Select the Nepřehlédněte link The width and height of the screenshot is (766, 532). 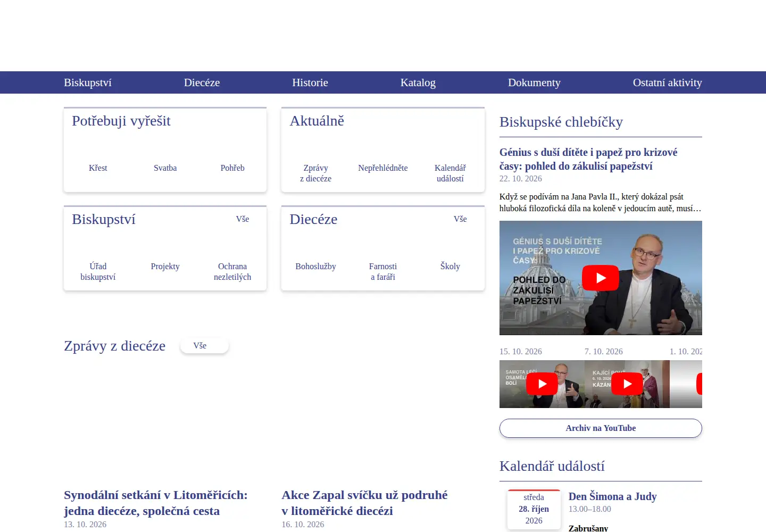coord(383,168)
